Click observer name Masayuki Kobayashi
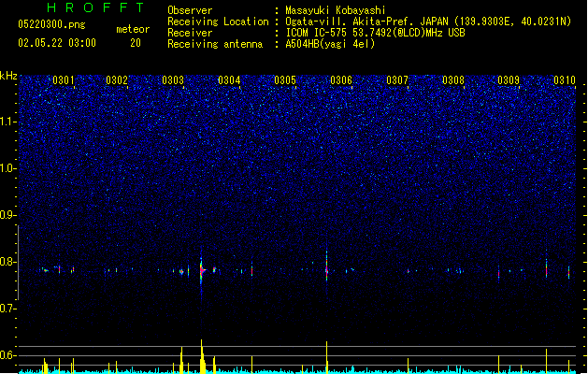This screenshot has width=588, height=374. [336, 10]
